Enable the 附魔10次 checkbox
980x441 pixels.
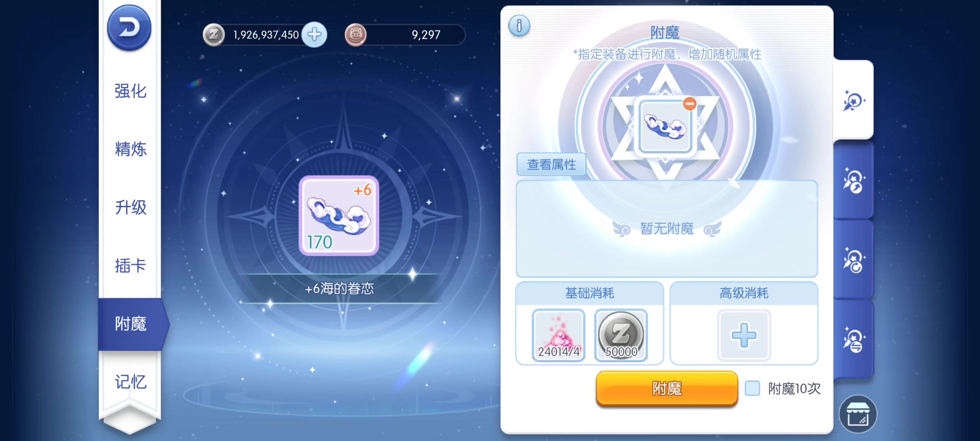click(752, 388)
